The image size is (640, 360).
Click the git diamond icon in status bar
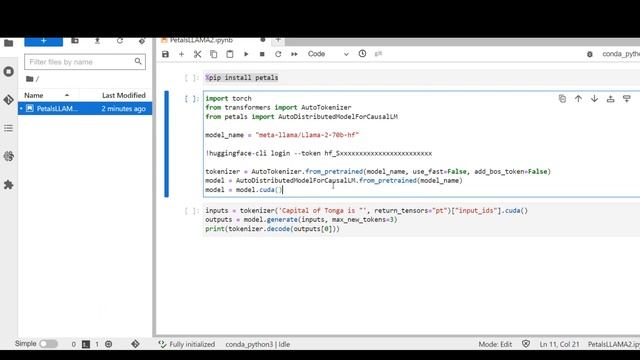pos(136,344)
